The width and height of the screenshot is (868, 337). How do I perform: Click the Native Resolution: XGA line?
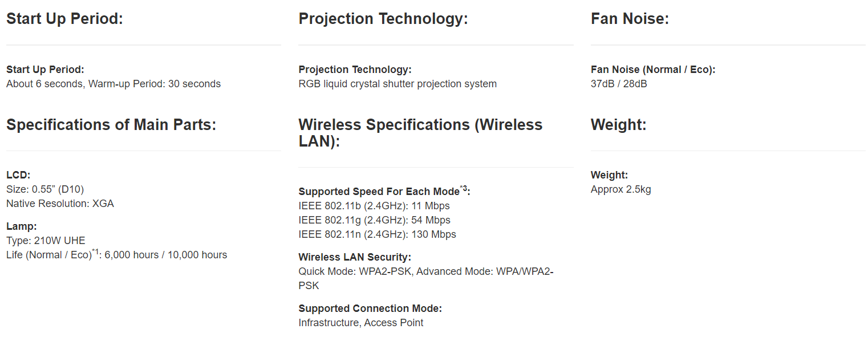(x=60, y=204)
